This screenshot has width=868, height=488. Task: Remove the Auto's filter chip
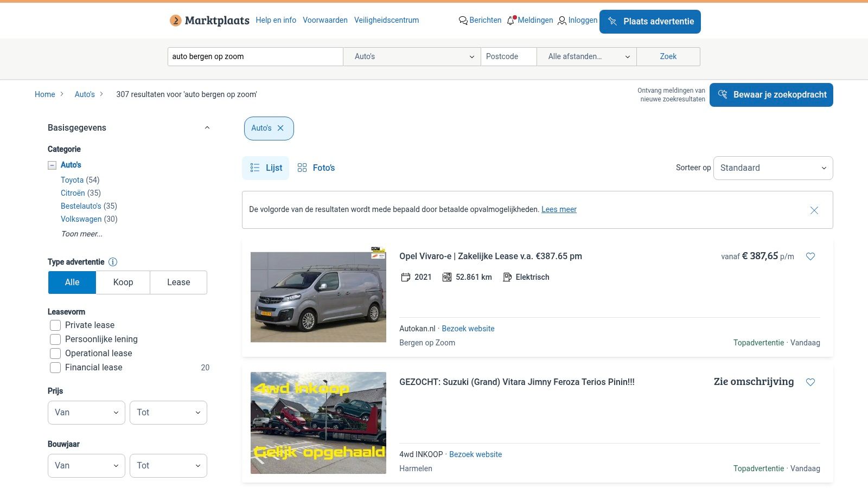(x=280, y=129)
